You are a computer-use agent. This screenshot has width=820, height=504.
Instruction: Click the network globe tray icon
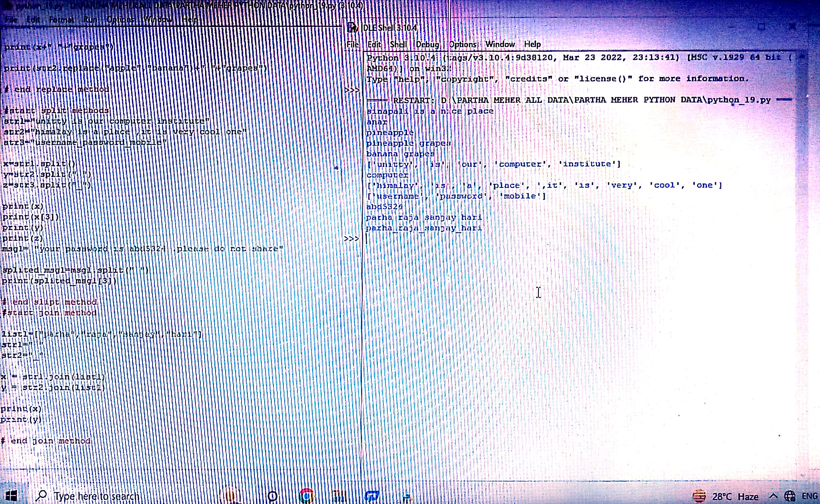click(789, 496)
